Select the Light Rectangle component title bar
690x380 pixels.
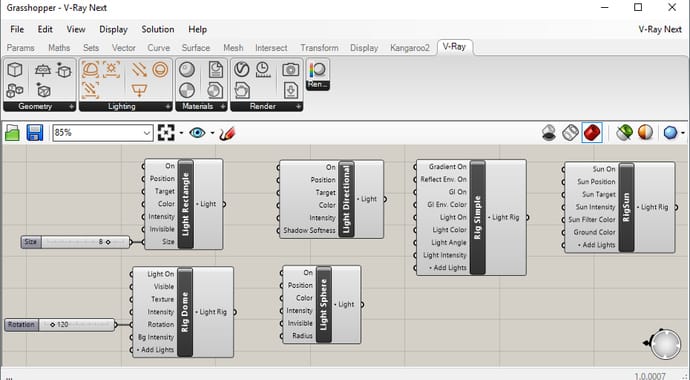pyautogui.click(x=185, y=204)
